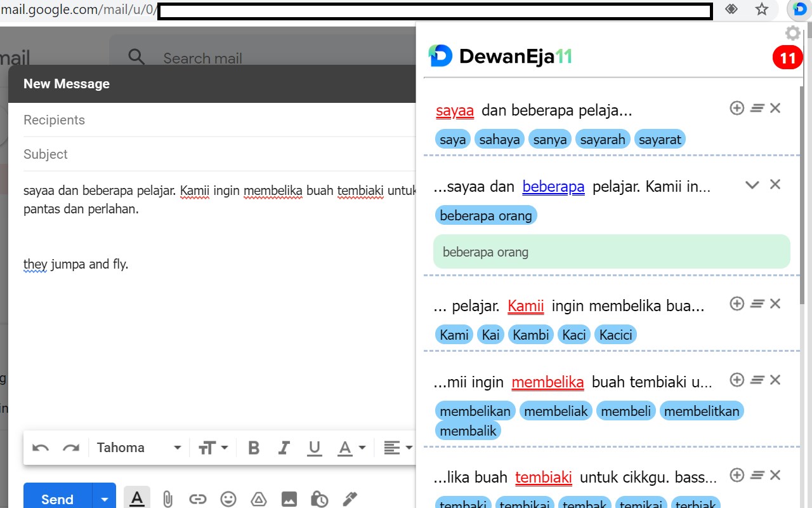Choose suggestion 'sanya'

(550, 139)
